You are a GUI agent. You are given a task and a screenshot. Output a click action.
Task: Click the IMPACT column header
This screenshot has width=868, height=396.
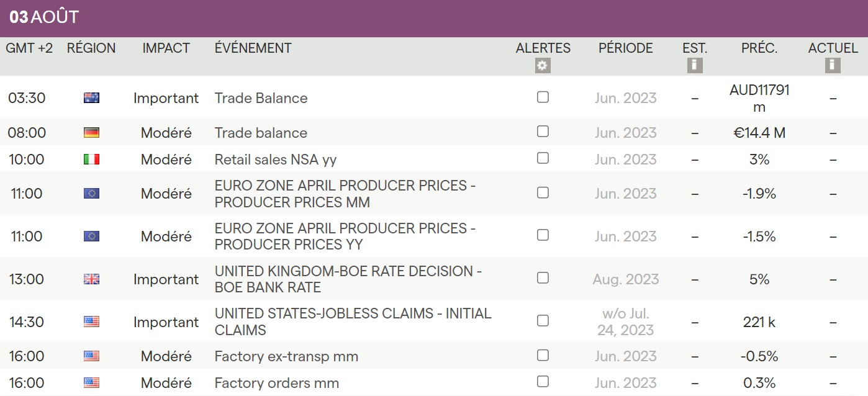166,48
